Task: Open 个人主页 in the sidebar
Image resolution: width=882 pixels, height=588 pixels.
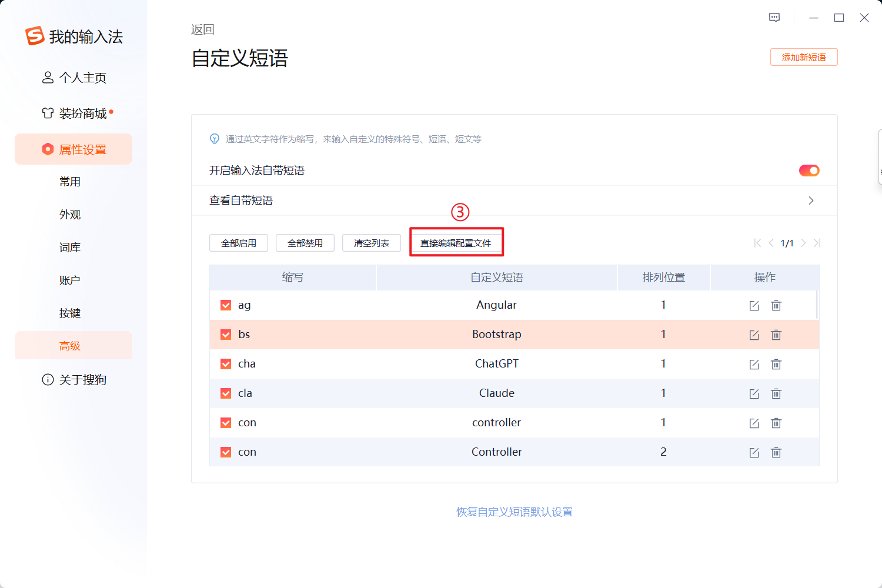Action: pyautogui.click(x=74, y=78)
